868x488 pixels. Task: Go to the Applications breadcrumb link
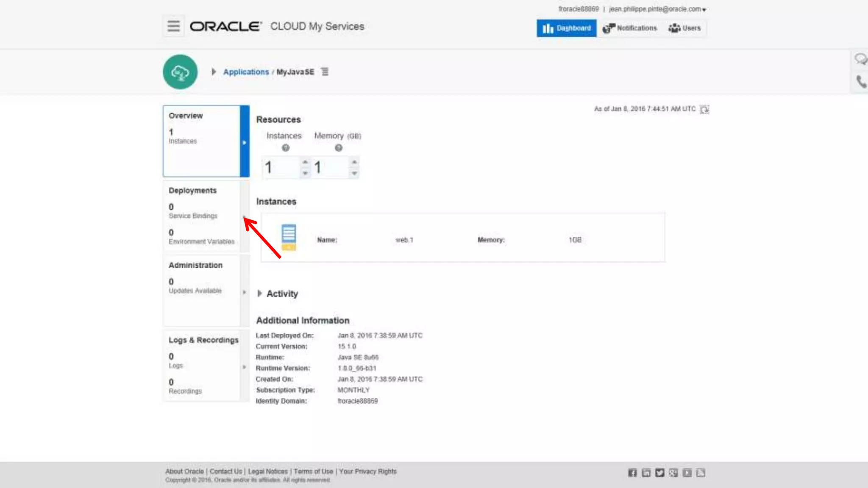pos(246,72)
